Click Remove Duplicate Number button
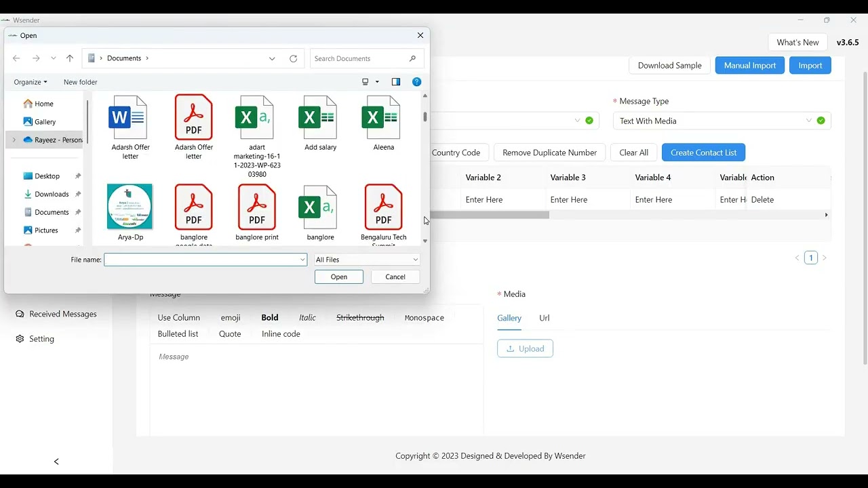Viewport: 868px width, 488px height. 550,152
